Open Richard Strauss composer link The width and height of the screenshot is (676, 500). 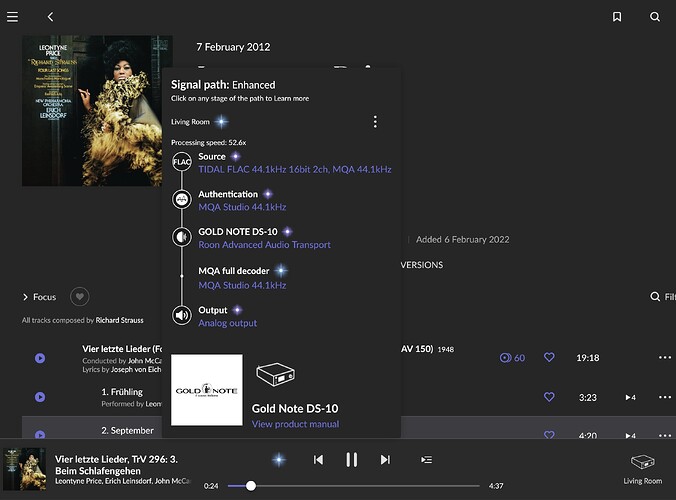pyautogui.click(x=119, y=320)
